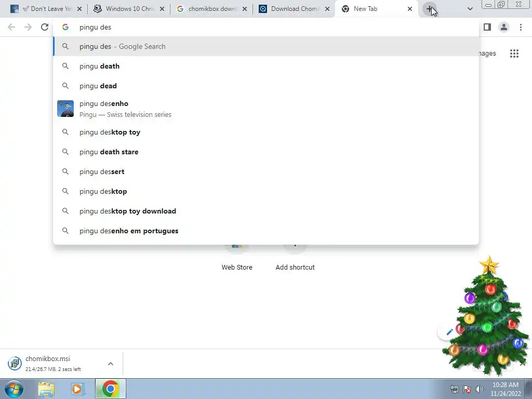Close the New Tab tab
Image resolution: width=532 pixels, height=399 pixels.
coord(410,9)
